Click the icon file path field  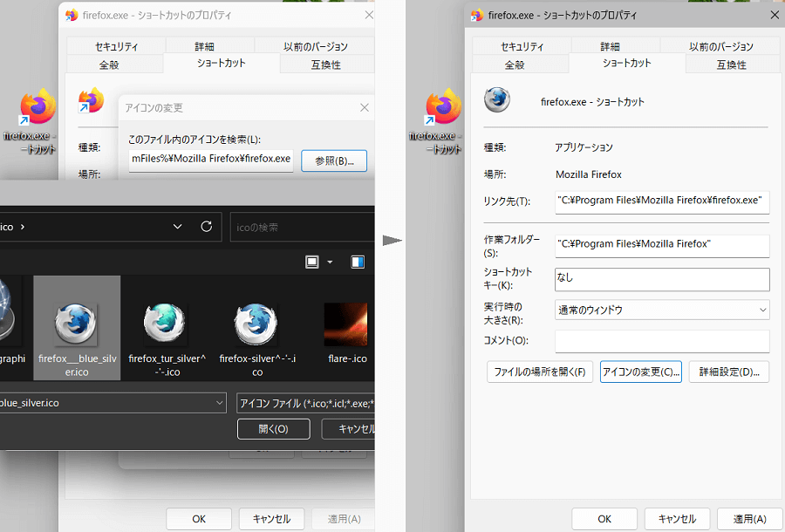click(211, 159)
